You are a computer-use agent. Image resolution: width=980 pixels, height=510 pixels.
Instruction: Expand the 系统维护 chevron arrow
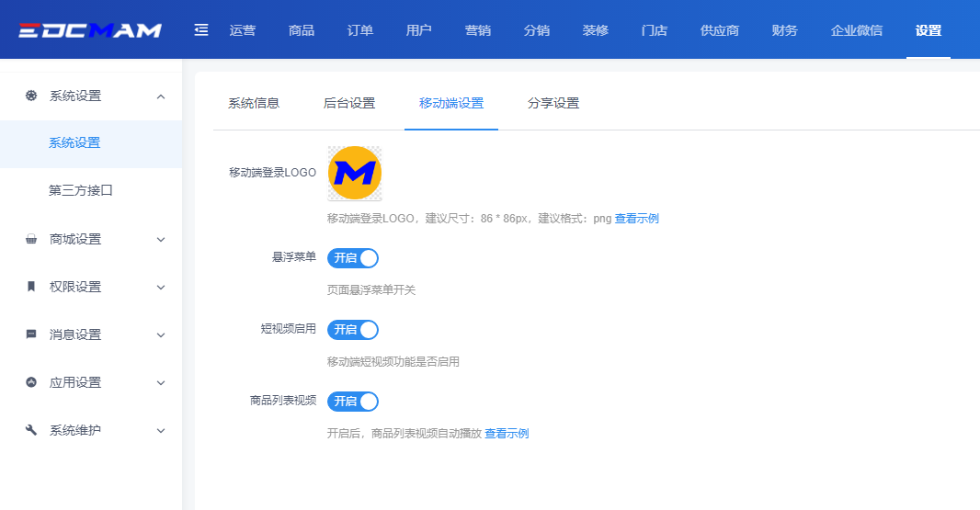pos(161,430)
